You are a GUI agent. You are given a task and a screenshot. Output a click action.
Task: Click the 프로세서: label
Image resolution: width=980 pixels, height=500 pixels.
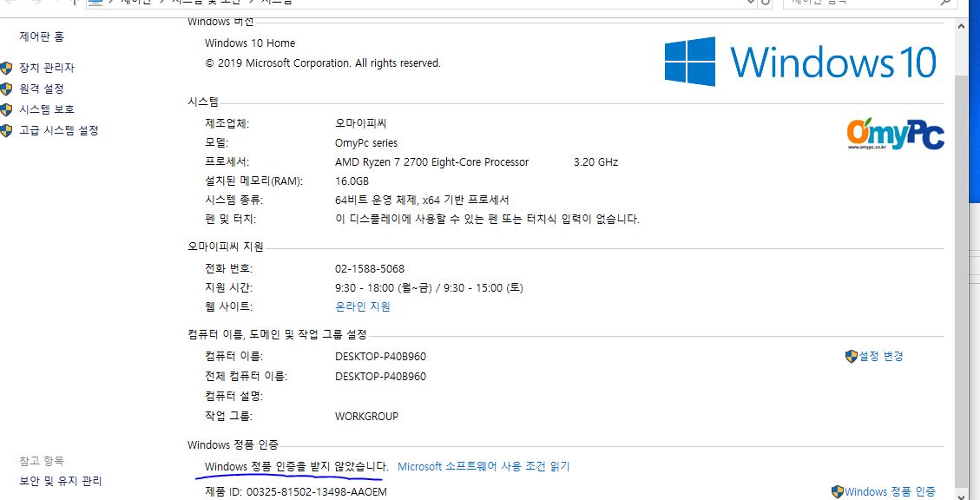[227, 162]
